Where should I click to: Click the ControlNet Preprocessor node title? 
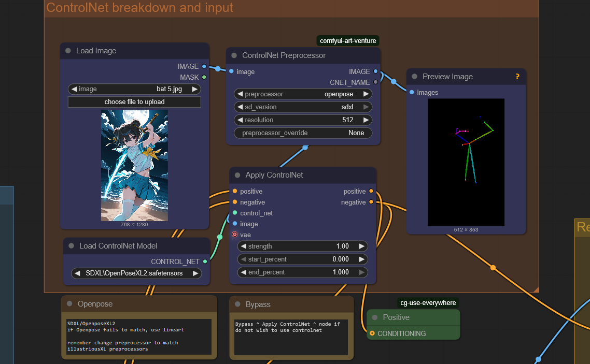[284, 55]
